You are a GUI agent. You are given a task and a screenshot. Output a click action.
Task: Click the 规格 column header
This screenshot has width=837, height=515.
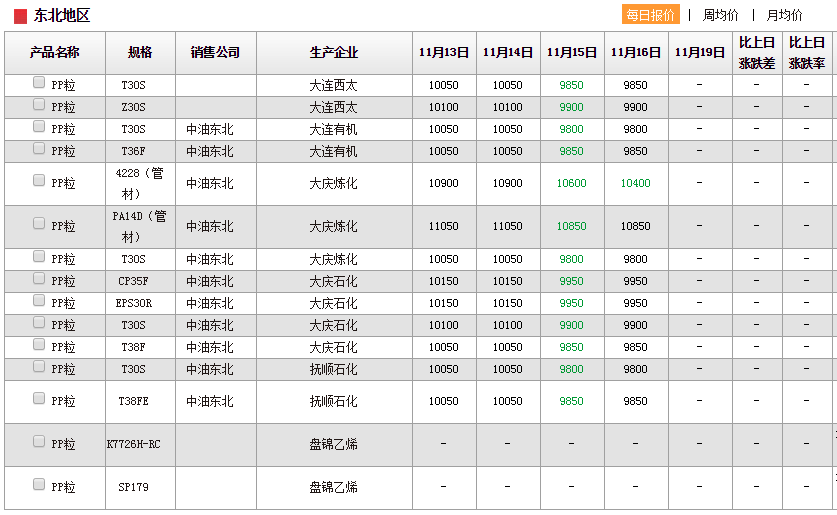[140, 53]
